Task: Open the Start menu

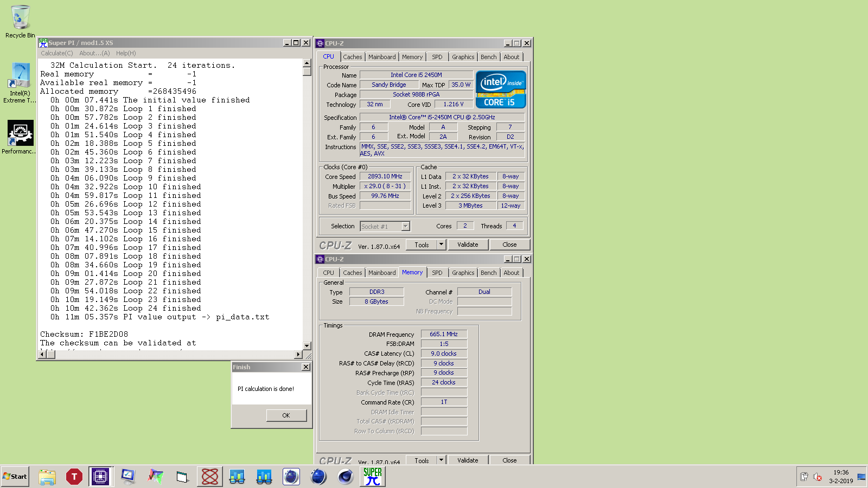Action: tap(15, 477)
